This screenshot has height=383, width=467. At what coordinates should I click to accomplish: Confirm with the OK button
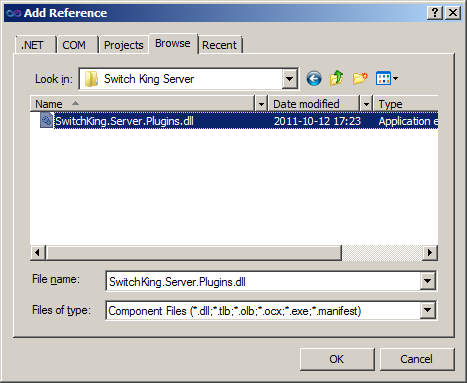click(337, 359)
